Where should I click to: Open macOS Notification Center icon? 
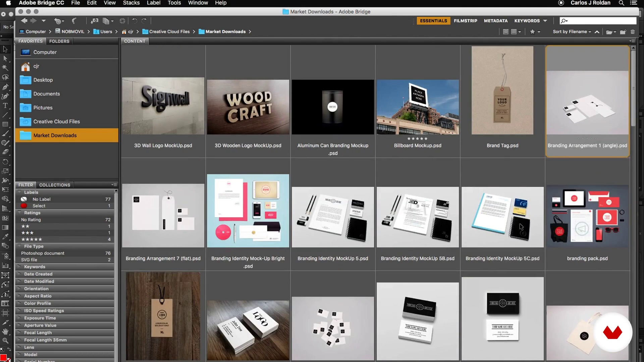(x=634, y=3)
